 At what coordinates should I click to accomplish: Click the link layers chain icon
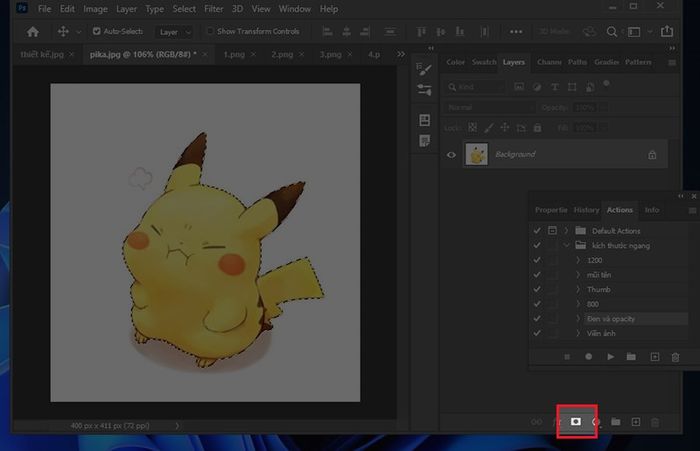point(536,422)
